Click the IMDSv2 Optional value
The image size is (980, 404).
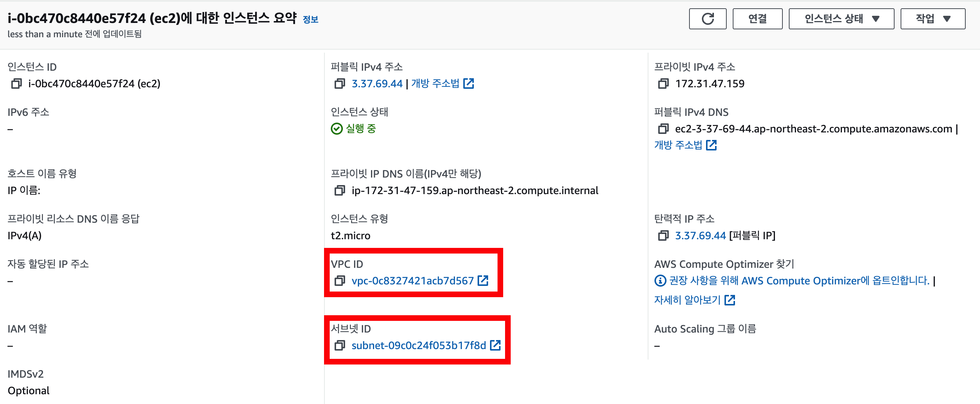coord(29,391)
